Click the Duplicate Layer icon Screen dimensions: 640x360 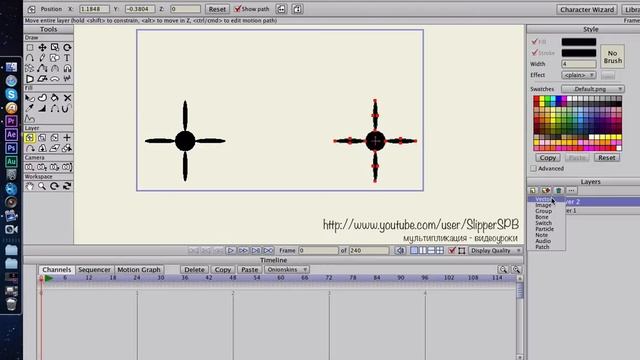tap(546, 190)
